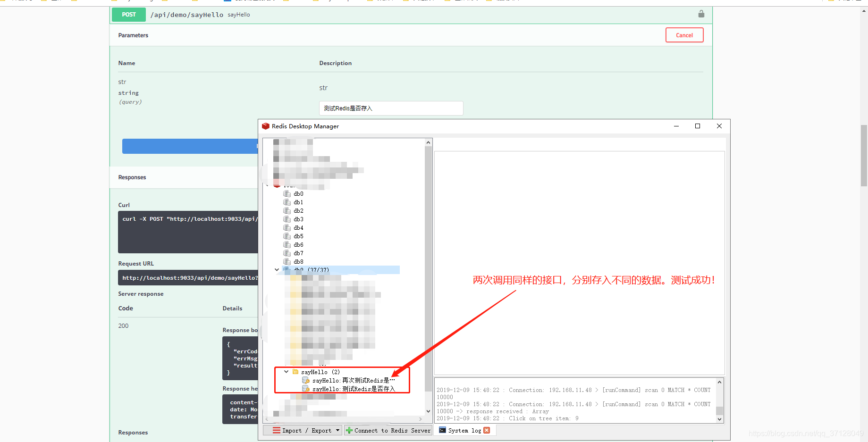The image size is (868, 442).
Task: Select key sayHello:再次测试Redis是…
Action: pyautogui.click(x=354, y=380)
